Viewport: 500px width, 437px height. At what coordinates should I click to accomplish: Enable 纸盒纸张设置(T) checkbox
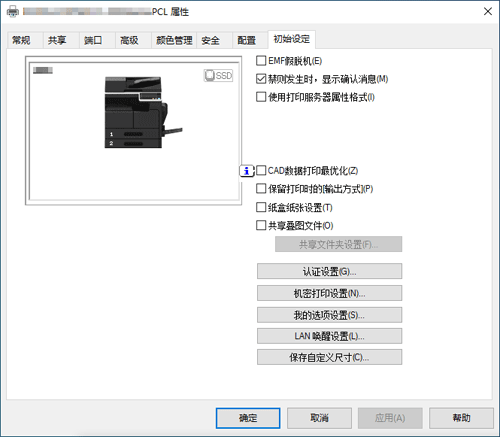pos(261,207)
